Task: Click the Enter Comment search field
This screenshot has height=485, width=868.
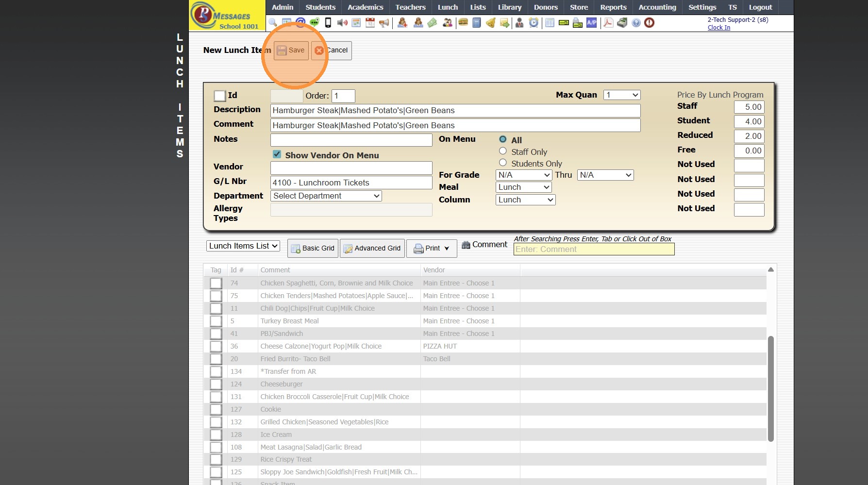Action: [594, 250]
